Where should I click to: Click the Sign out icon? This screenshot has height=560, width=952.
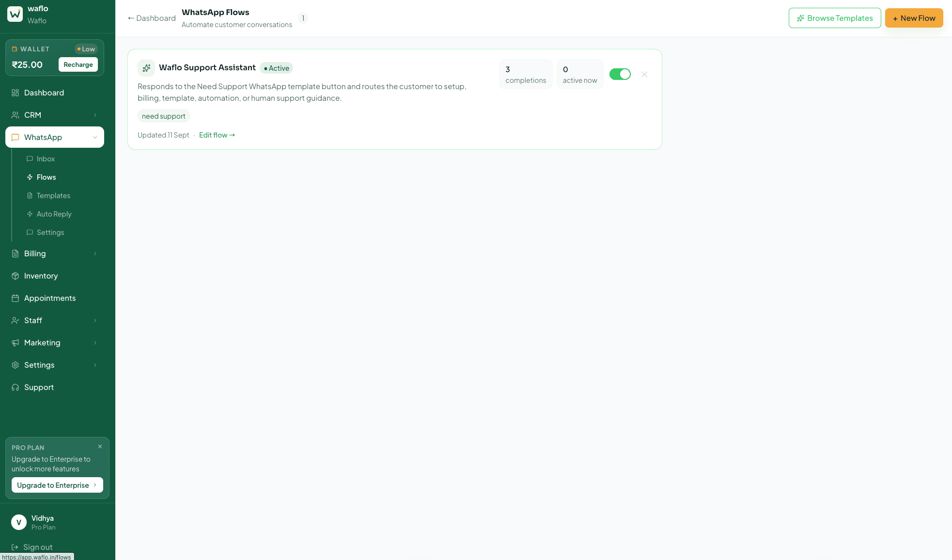pos(15,547)
